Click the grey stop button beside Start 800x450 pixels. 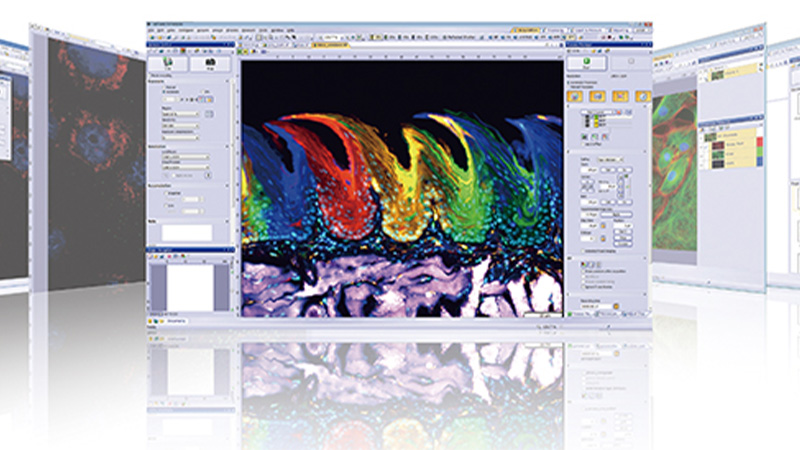[631, 65]
